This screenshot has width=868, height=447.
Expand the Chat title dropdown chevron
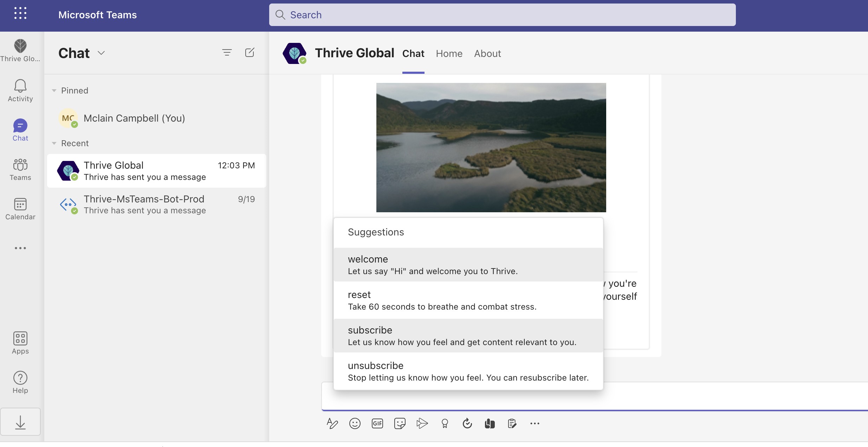tap(101, 53)
